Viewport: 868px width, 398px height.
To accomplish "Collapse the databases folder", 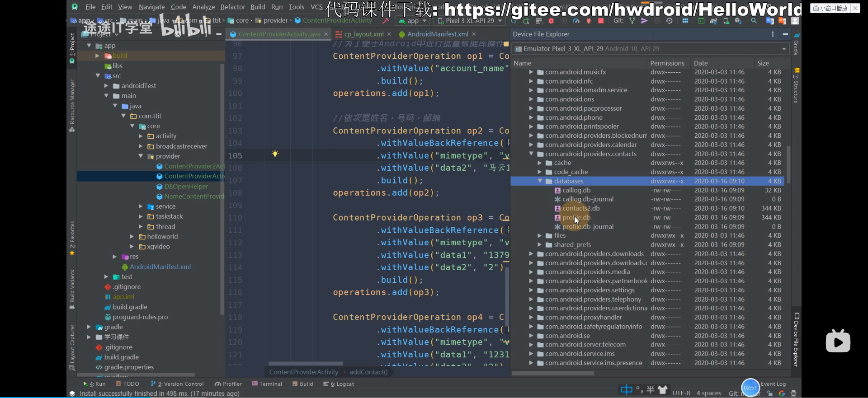I will coord(540,181).
